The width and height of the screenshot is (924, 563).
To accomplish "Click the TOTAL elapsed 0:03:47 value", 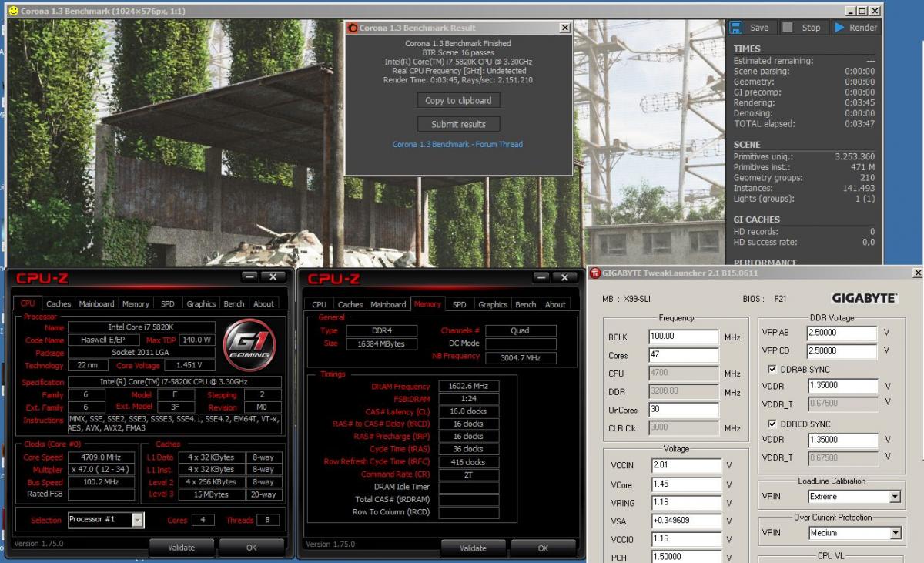I will (859, 123).
